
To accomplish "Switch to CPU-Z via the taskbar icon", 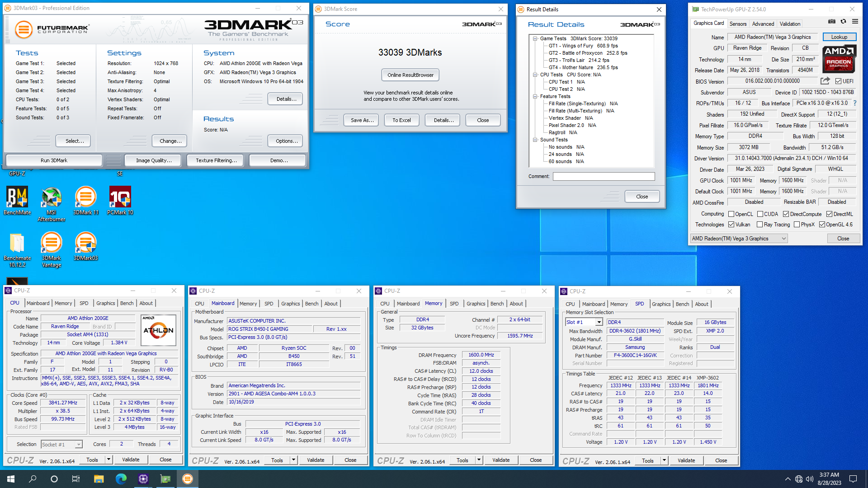I will pyautogui.click(x=143, y=479).
